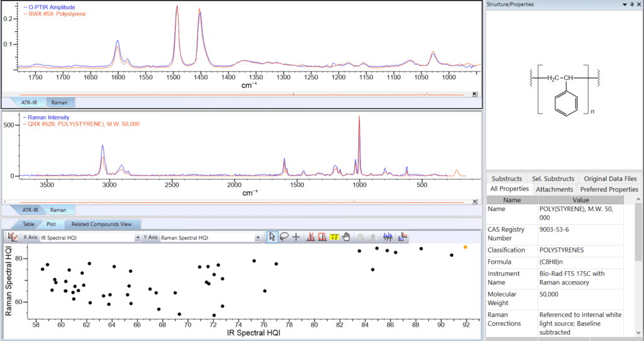Click the POLYSTYRENES classification value
Viewport: 644px width, 341px height.
[x=562, y=250]
